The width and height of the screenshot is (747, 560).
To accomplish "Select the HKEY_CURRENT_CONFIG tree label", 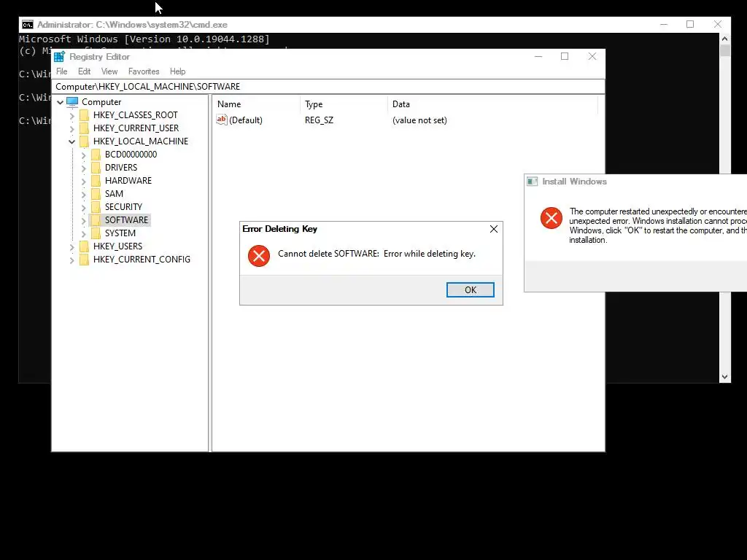I will 142,260.
